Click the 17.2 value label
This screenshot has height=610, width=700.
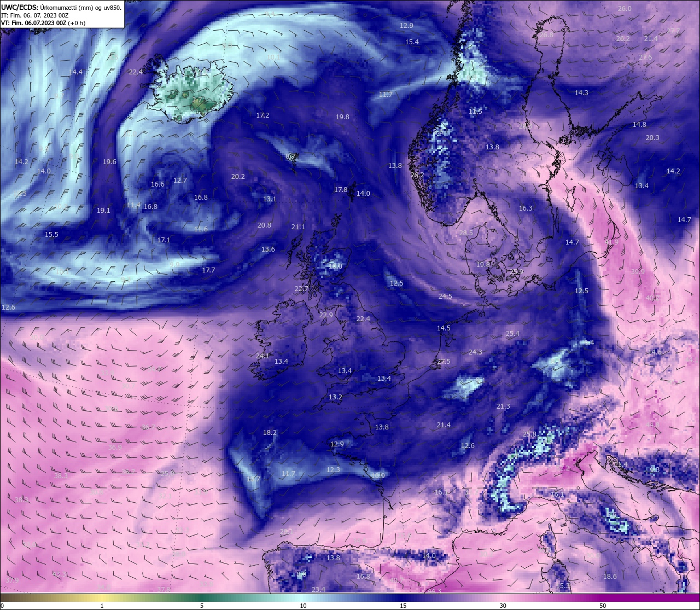pyautogui.click(x=262, y=115)
